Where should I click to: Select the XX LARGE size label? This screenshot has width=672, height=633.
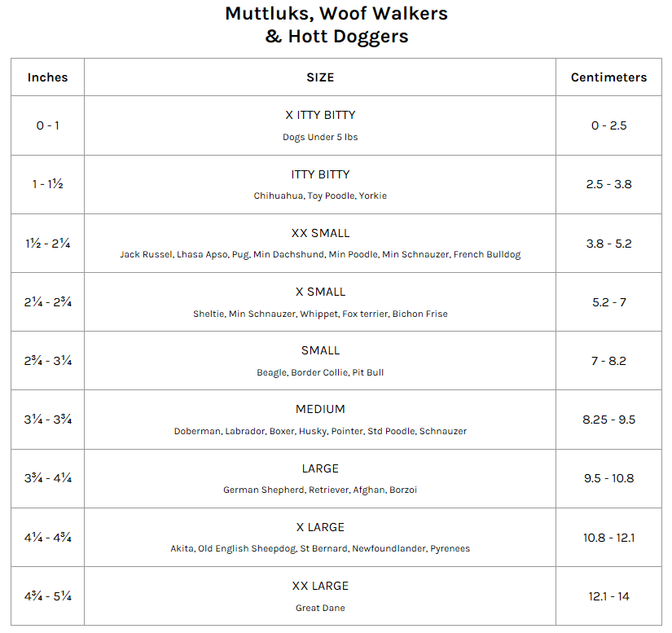pos(320,586)
